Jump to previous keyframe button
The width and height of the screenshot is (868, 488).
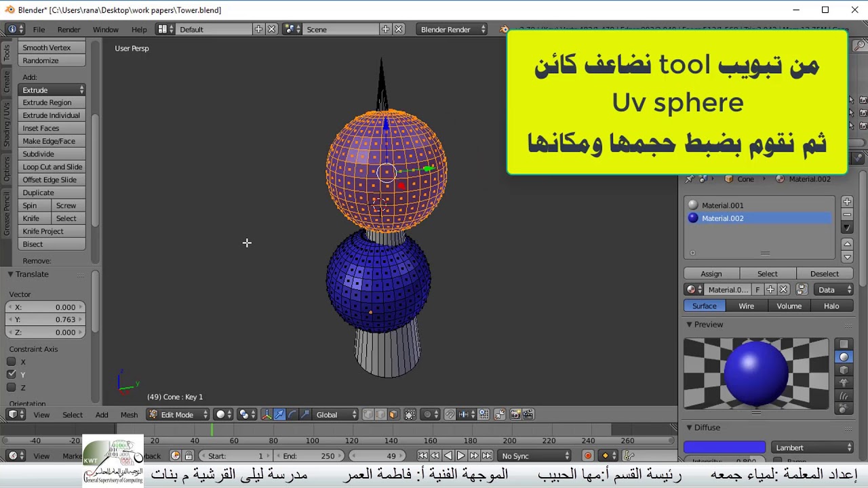coord(435,455)
